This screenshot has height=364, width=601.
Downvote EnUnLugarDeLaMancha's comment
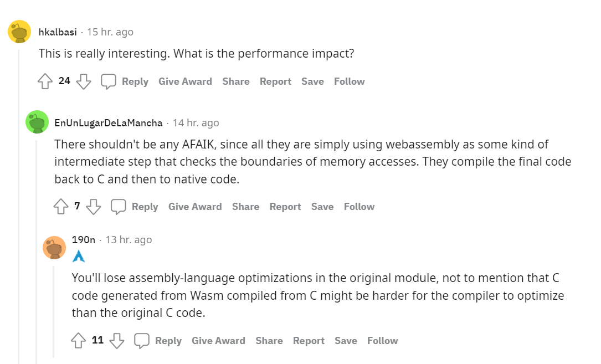(94, 206)
